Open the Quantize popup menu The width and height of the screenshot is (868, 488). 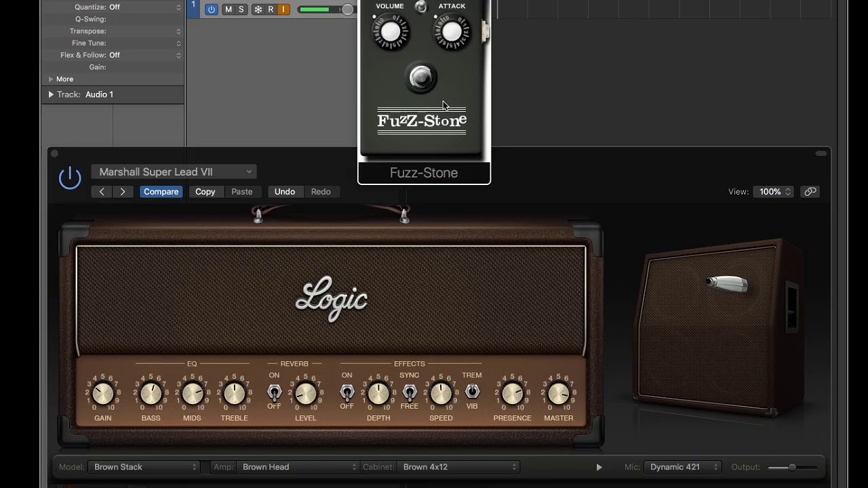(x=145, y=7)
